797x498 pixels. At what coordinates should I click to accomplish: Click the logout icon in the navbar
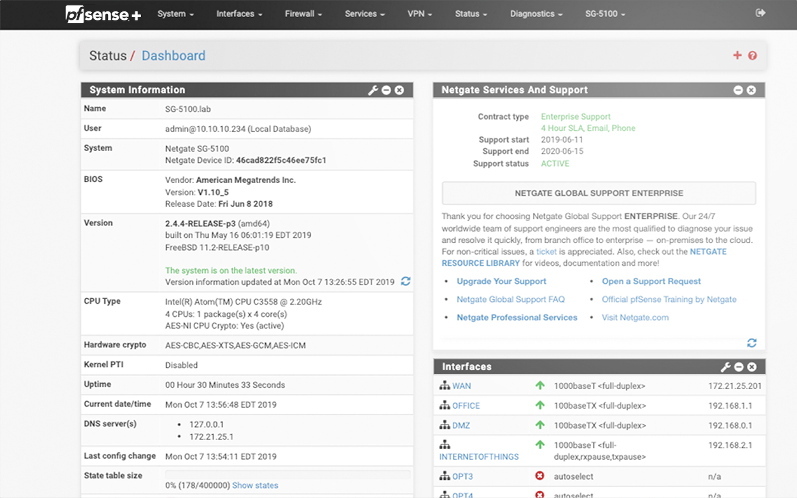(x=760, y=13)
